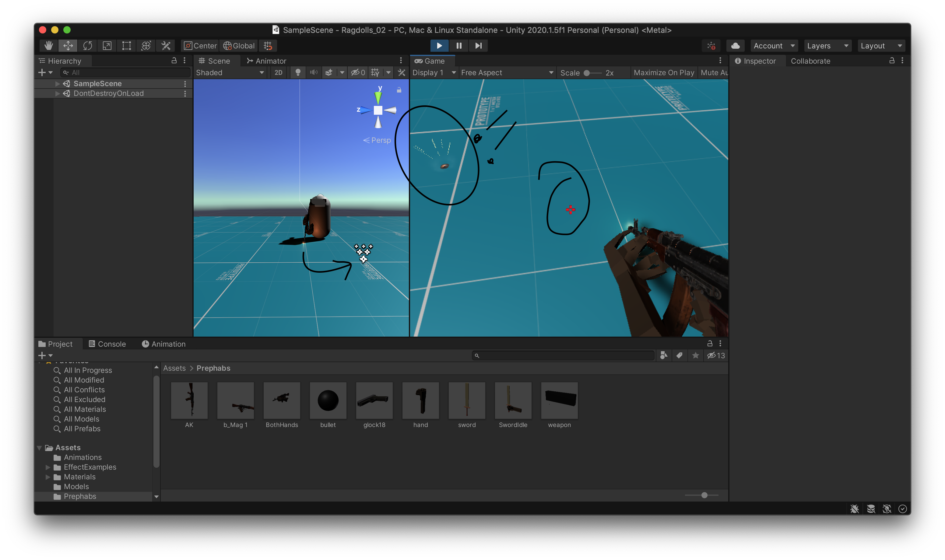Select the Move tool
945x560 pixels.
68,46
